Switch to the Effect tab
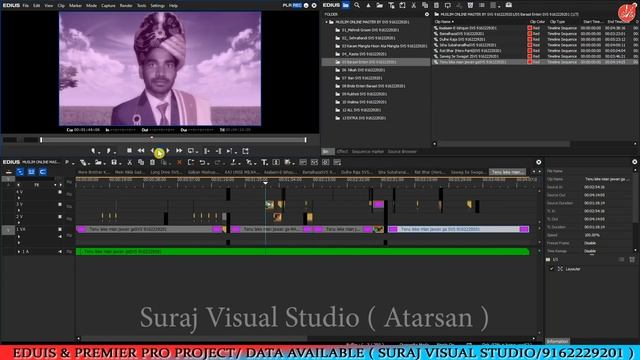 pos(342,152)
